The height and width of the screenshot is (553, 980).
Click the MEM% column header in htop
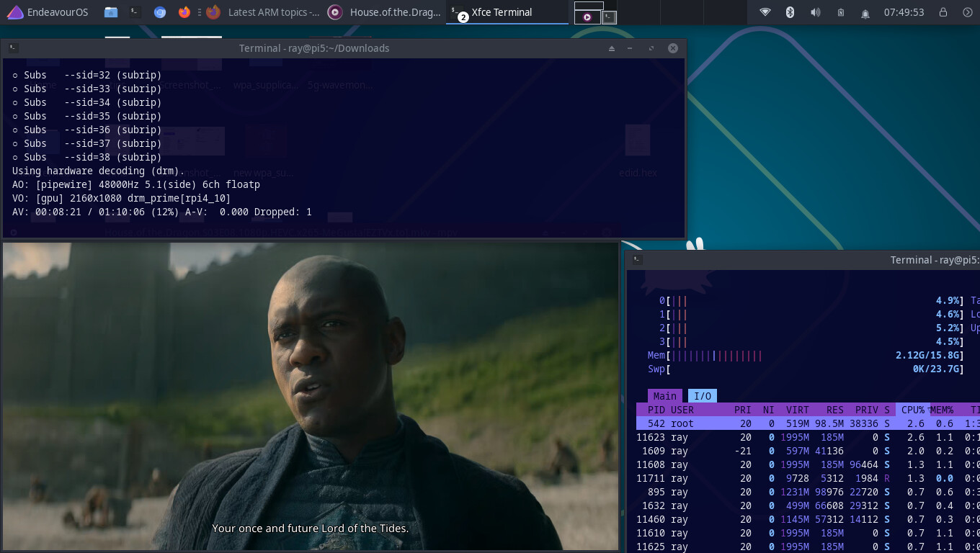[942, 410]
